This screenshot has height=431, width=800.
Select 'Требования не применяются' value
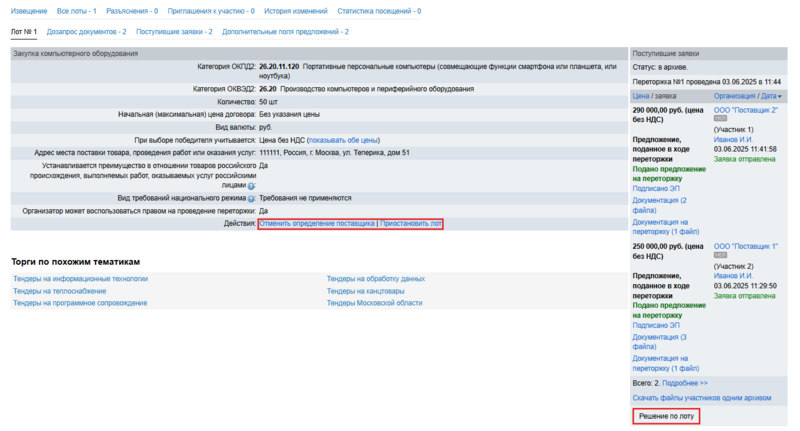pyautogui.click(x=305, y=198)
